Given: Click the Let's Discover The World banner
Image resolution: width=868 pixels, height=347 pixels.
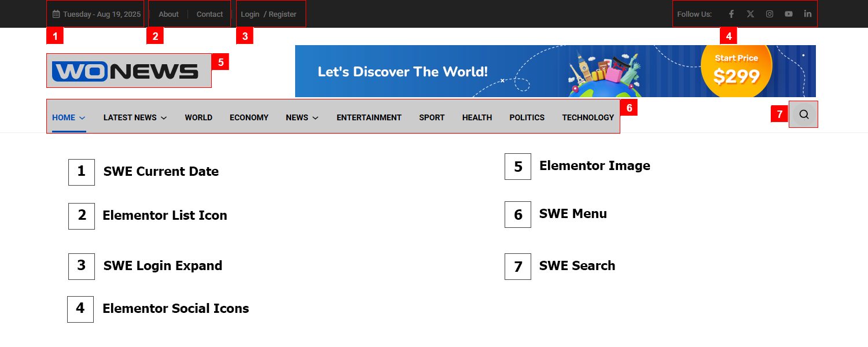Looking at the screenshot, I should point(555,71).
